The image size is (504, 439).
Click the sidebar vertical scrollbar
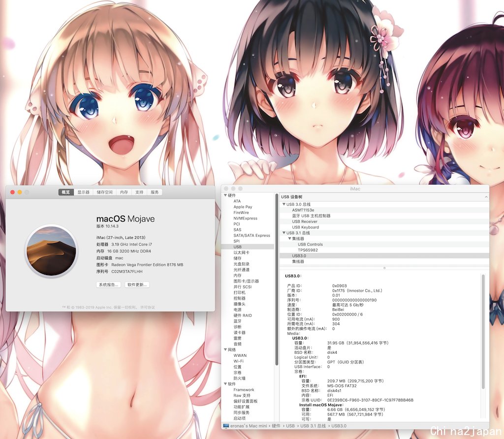coord(277,279)
